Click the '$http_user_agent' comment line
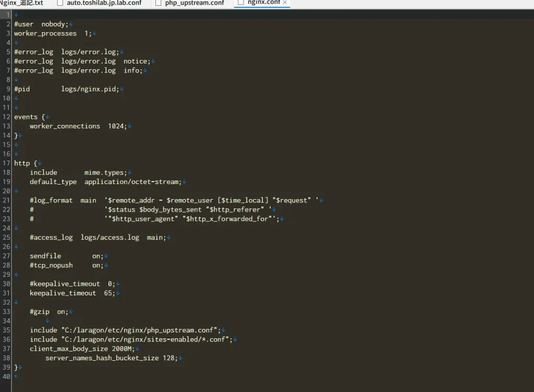The width and height of the screenshot is (534, 392). 154,219
